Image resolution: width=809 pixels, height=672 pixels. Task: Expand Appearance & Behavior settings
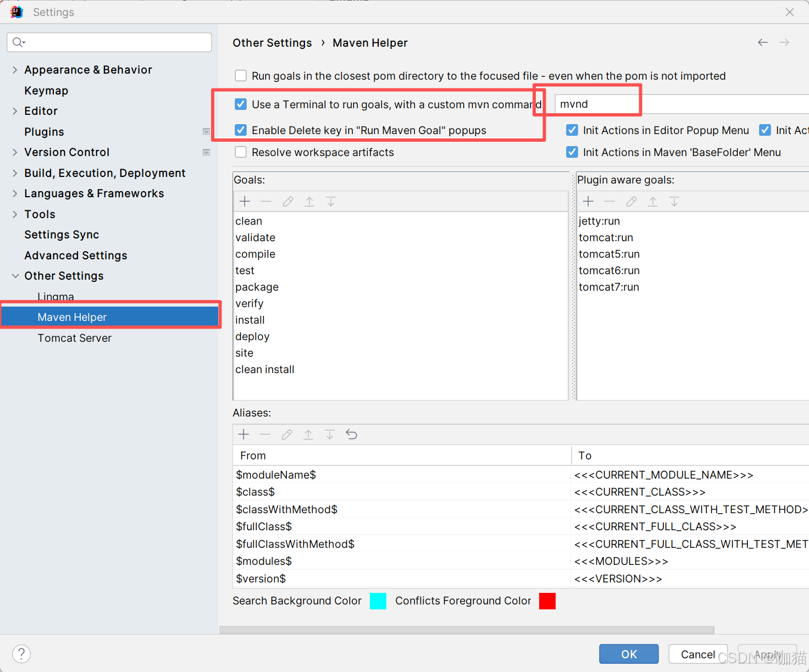pos(15,70)
